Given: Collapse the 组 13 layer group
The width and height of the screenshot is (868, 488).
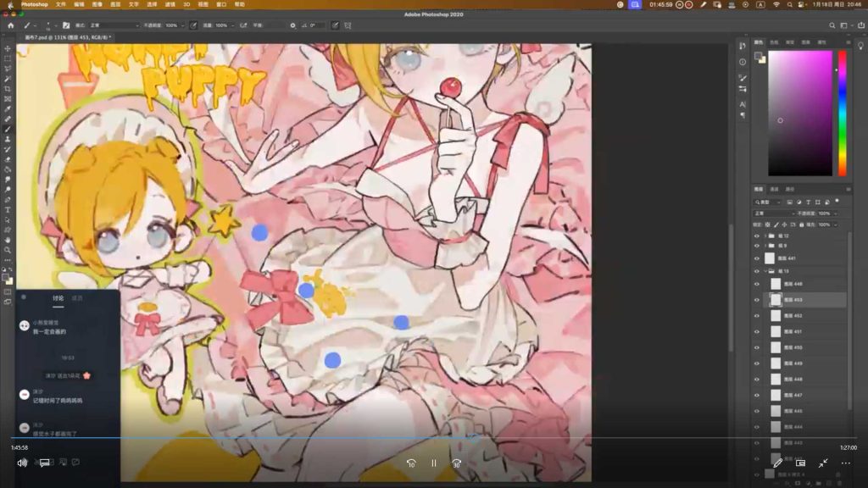Looking at the screenshot, I should [765, 272].
